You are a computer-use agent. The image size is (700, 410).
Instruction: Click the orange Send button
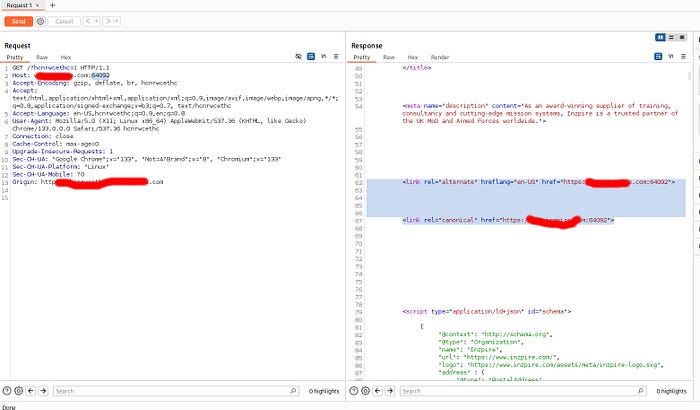click(x=18, y=21)
